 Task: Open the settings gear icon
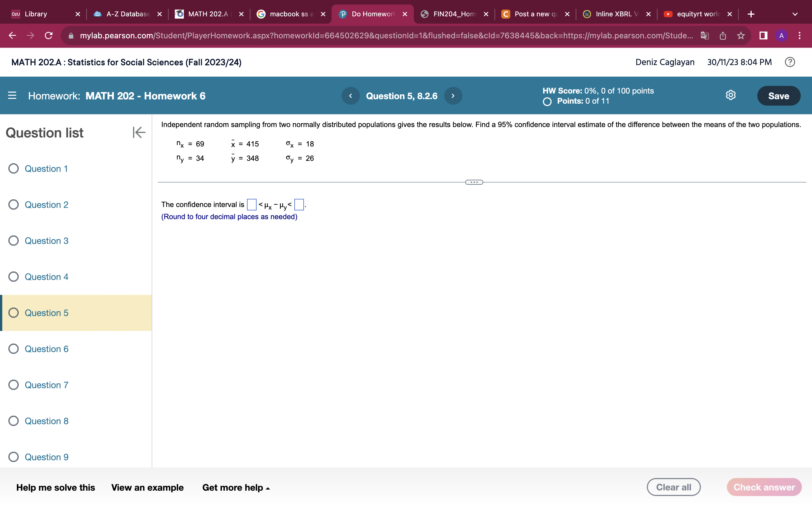tap(731, 95)
